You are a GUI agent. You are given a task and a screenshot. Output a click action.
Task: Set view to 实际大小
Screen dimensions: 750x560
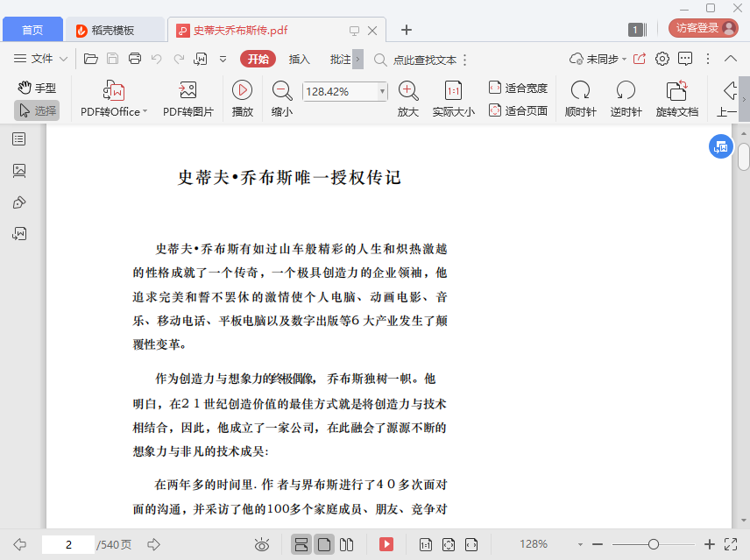pos(454,99)
